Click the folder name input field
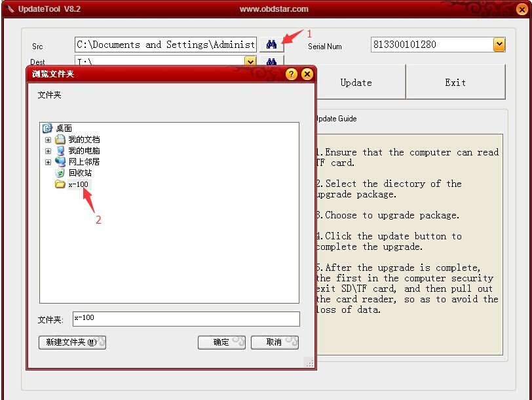 coord(185,319)
